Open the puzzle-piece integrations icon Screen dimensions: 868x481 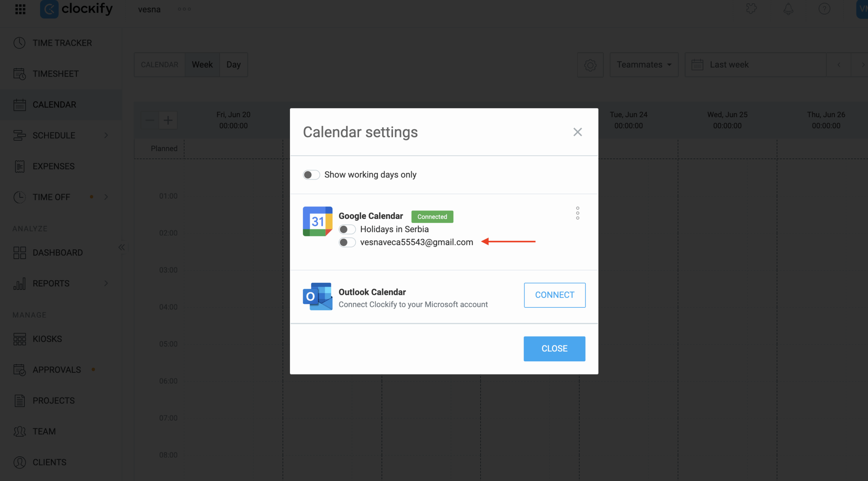(751, 9)
